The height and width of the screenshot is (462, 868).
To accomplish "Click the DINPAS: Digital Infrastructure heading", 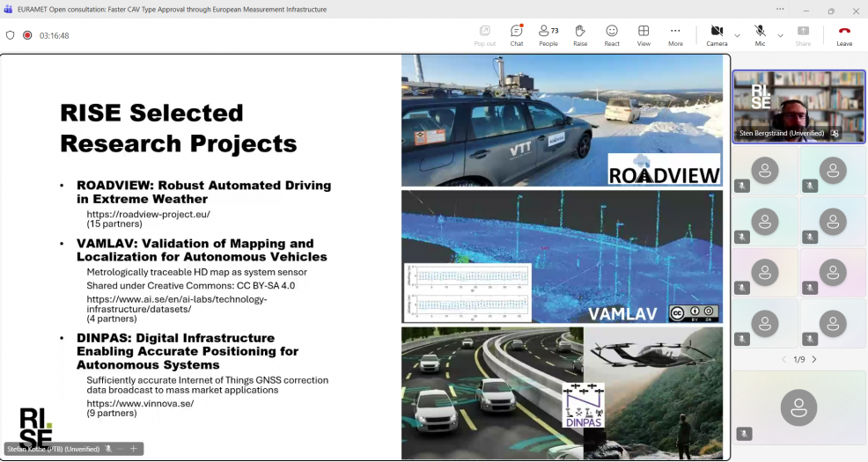I will pyautogui.click(x=188, y=351).
